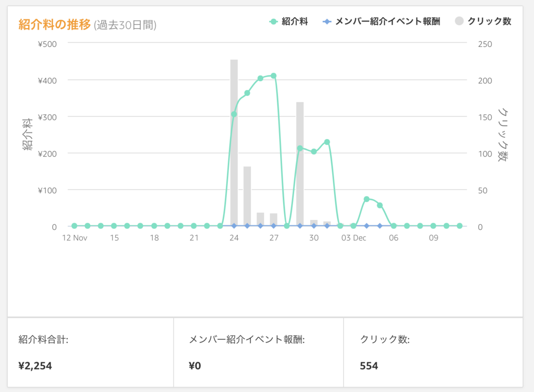This screenshot has width=534, height=392.
Task: Click the 03 Dec date label
Action: 354,238
